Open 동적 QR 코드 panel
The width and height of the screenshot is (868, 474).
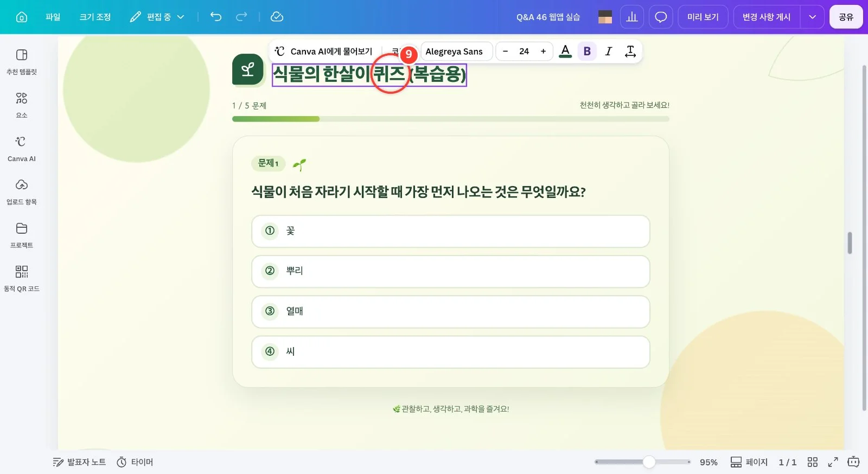(x=22, y=279)
